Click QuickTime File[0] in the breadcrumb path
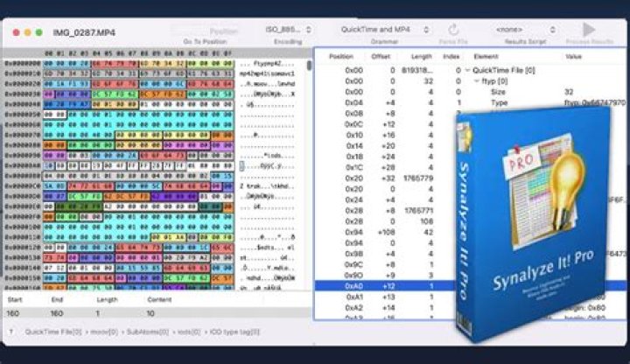The image size is (630, 364). point(53,332)
